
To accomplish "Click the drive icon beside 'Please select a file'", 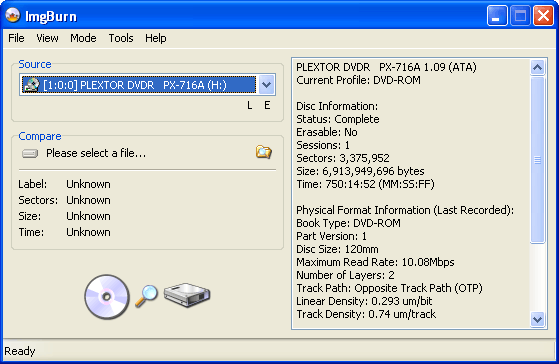I will (30, 154).
